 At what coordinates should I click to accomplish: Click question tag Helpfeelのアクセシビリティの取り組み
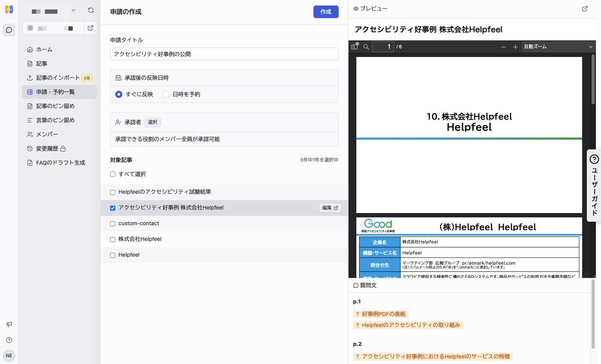coord(408,325)
